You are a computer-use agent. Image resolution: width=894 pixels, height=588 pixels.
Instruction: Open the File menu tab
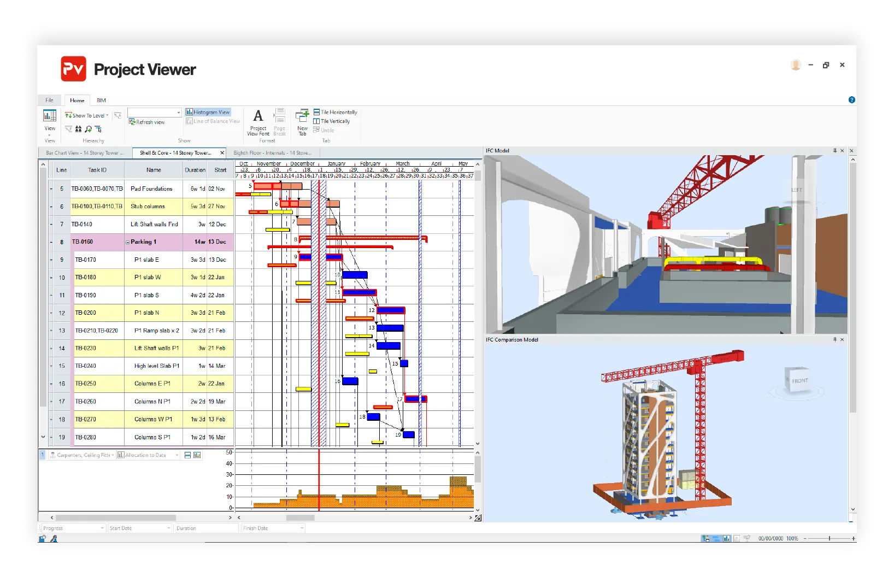pos(49,100)
